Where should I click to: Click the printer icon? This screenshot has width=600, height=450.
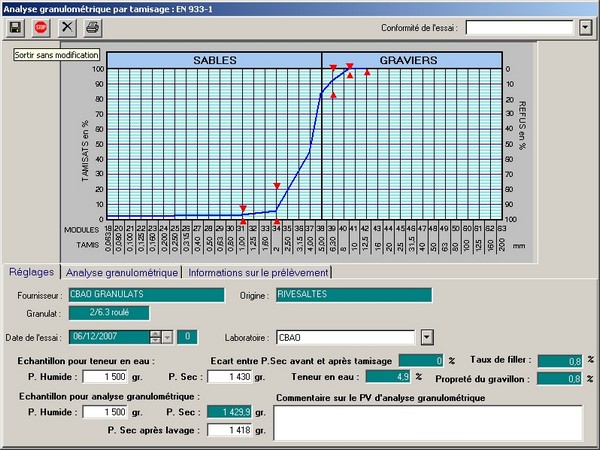[92, 28]
